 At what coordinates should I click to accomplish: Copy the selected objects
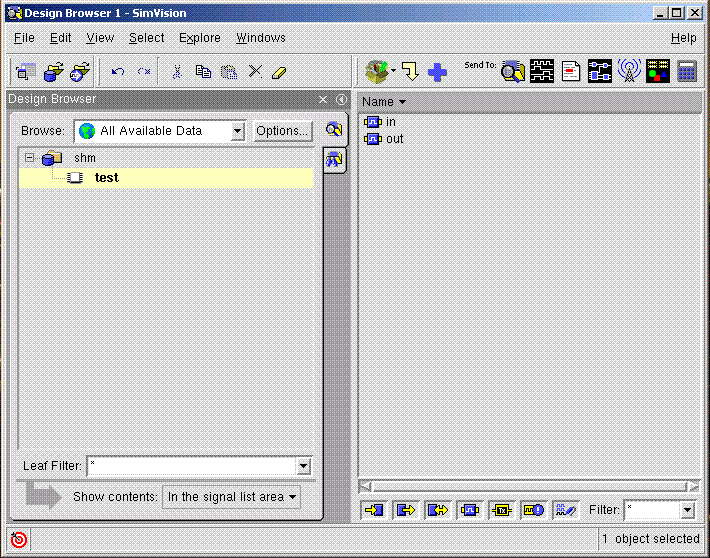coord(203,72)
